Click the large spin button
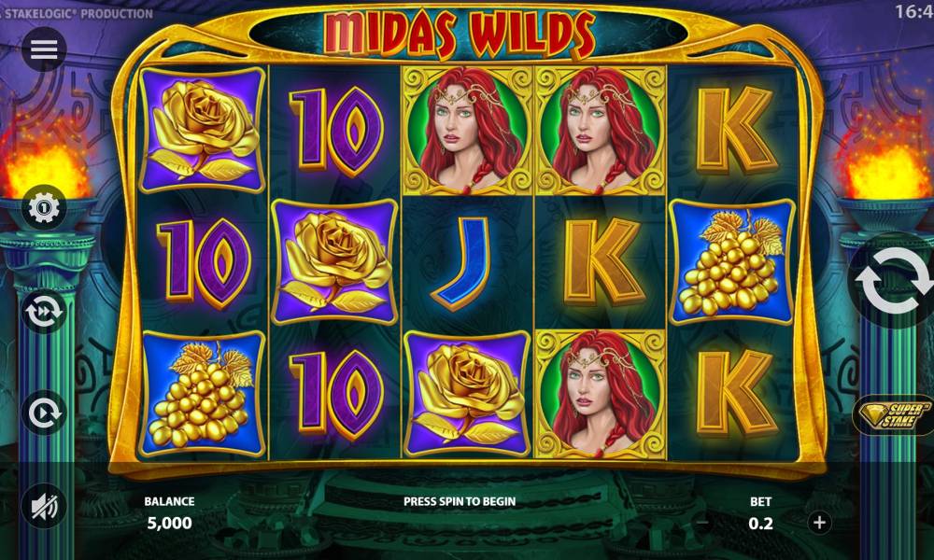The image size is (934, 560). (x=893, y=280)
